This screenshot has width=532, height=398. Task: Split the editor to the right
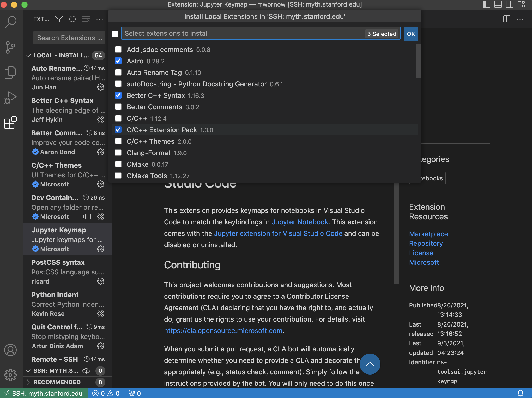506,19
